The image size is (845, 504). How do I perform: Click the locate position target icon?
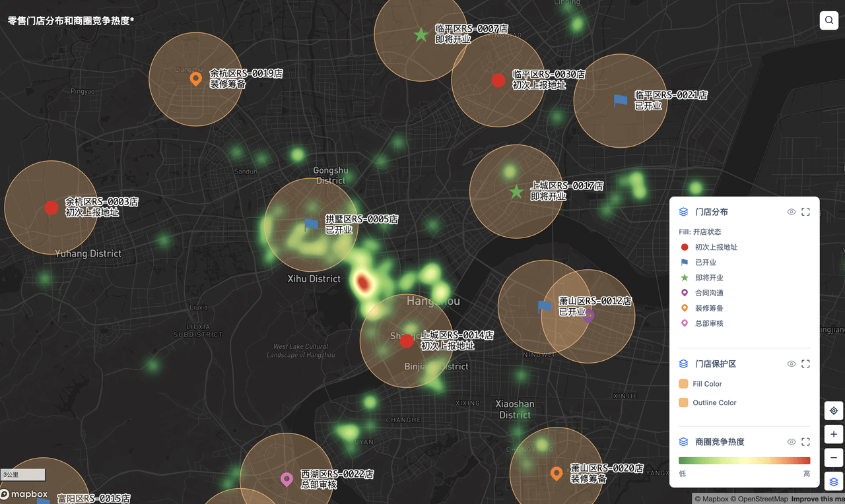pyautogui.click(x=834, y=411)
